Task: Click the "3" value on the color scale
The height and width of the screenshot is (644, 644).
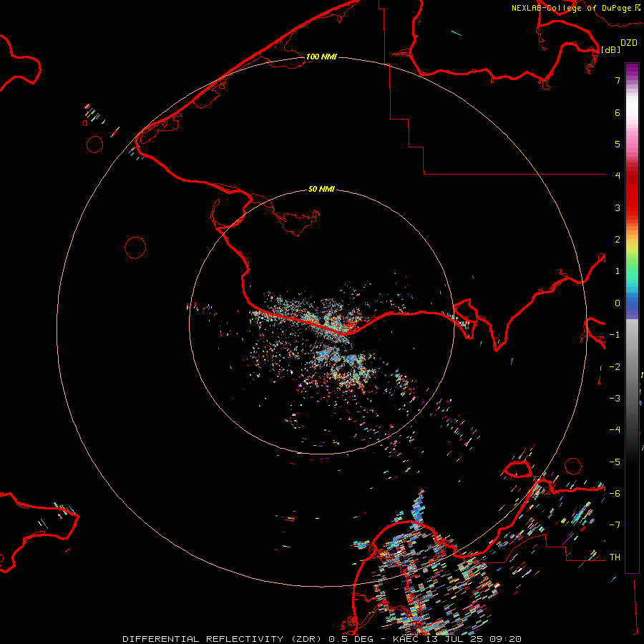Action: [x=618, y=208]
